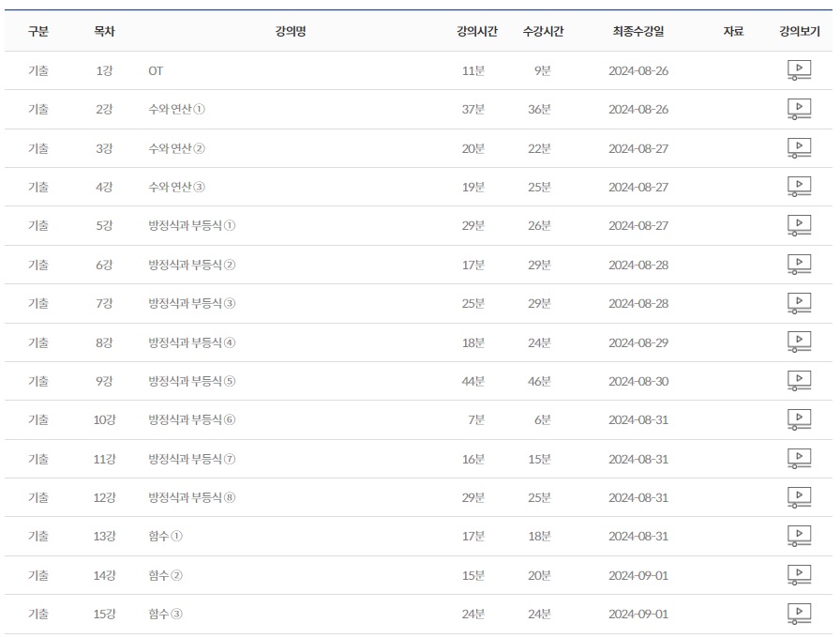Select the 강의보기 column header
This screenshot has height=638, width=840.
(x=800, y=31)
